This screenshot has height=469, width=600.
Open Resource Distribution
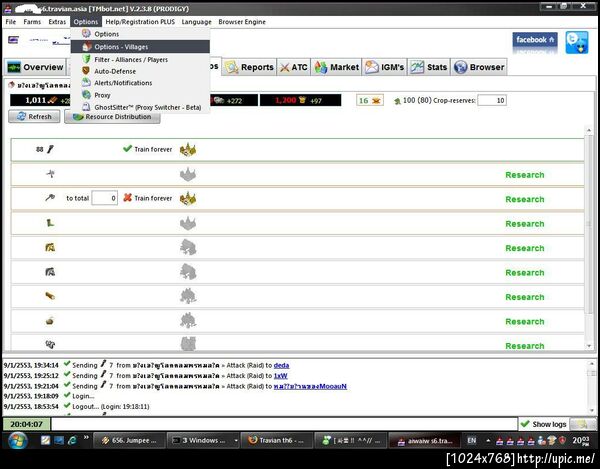click(112, 117)
